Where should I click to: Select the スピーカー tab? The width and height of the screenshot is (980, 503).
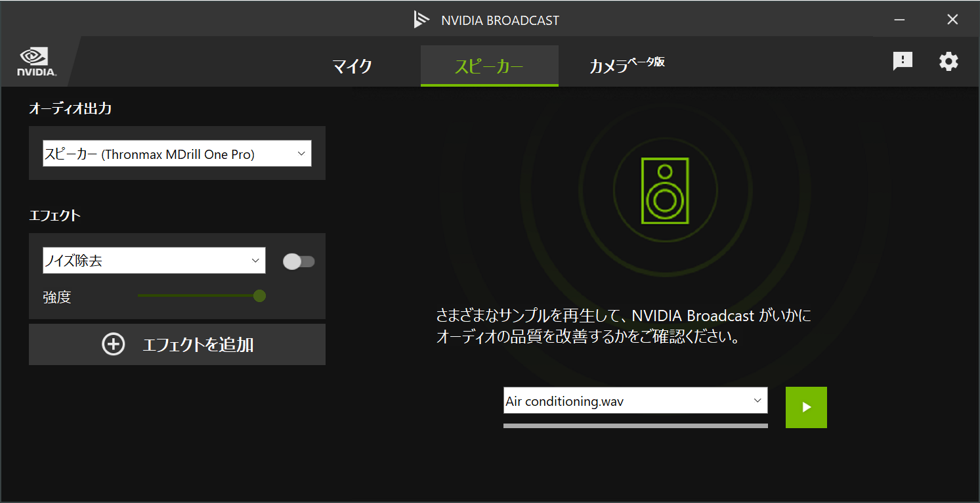pyautogui.click(x=489, y=66)
